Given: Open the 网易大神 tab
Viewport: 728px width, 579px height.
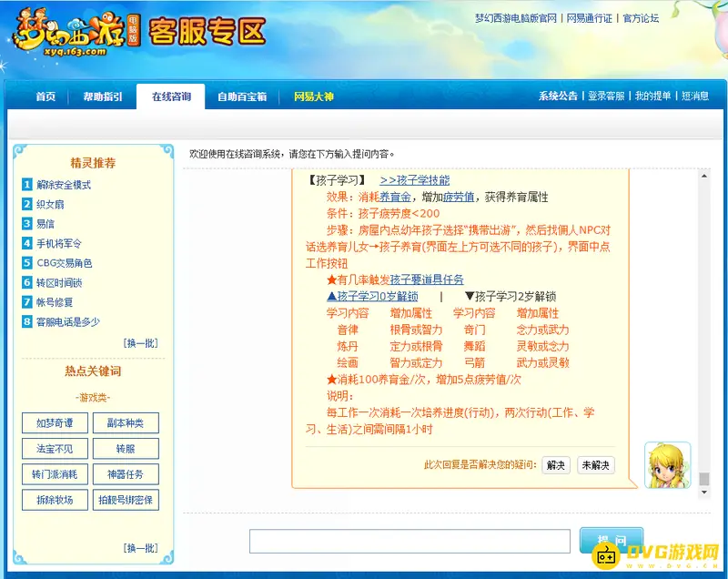Looking at the screenshot, I should pos(313,96).
